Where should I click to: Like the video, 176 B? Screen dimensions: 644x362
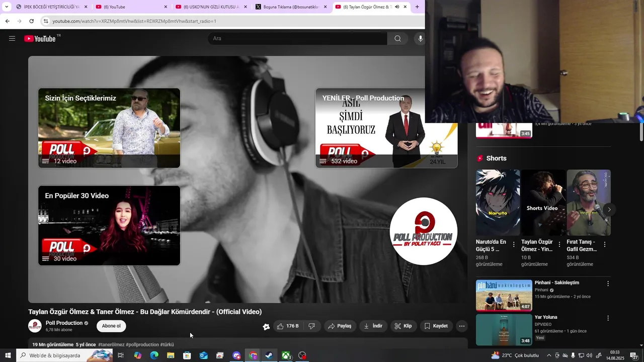coord(287,326)
